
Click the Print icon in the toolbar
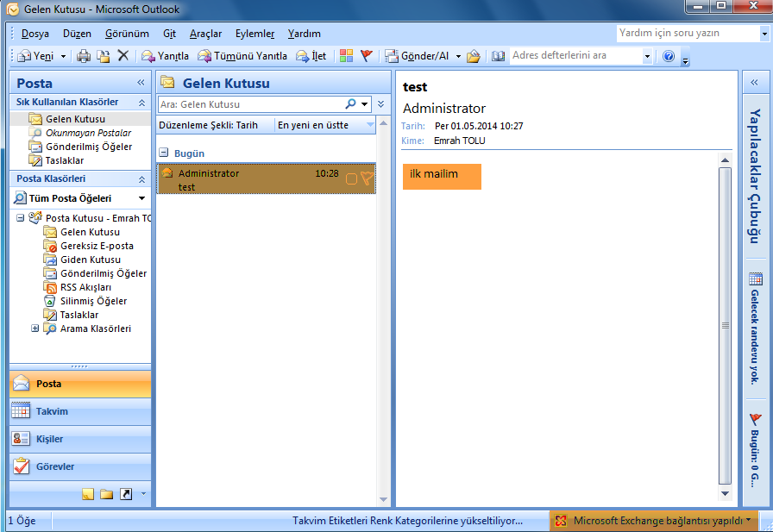pos(84,56)
